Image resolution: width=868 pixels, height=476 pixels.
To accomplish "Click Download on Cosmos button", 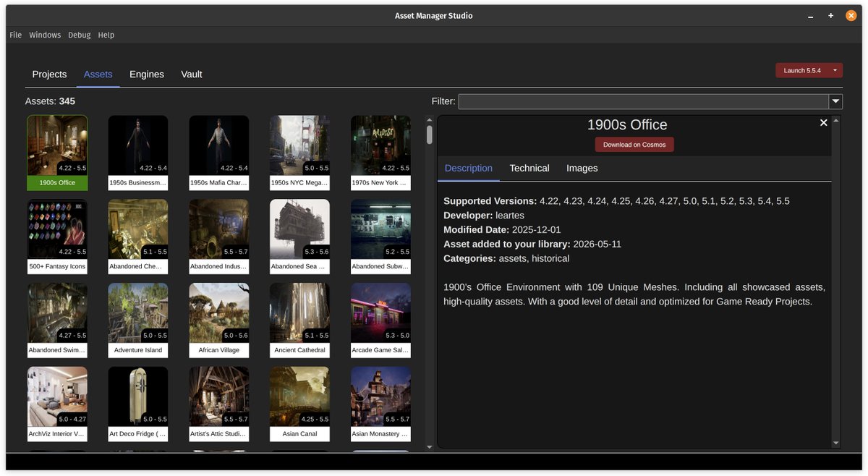I will [634, 145].
